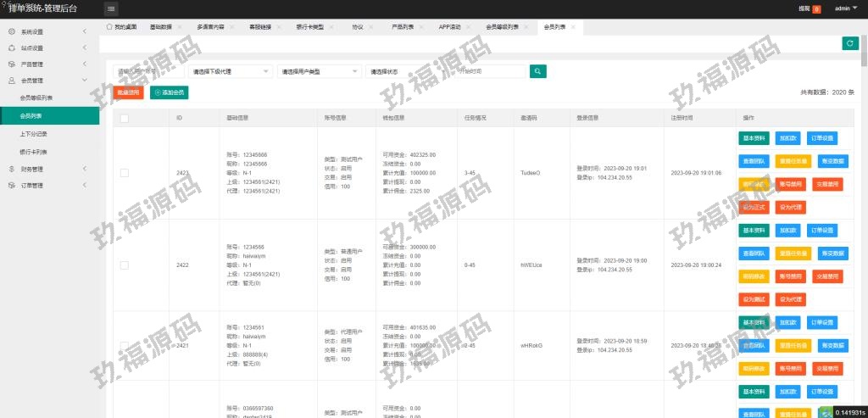868x418 pixels.
Task: Open the 请选择用户类型 dropdown
Action: tap(319, 72)
